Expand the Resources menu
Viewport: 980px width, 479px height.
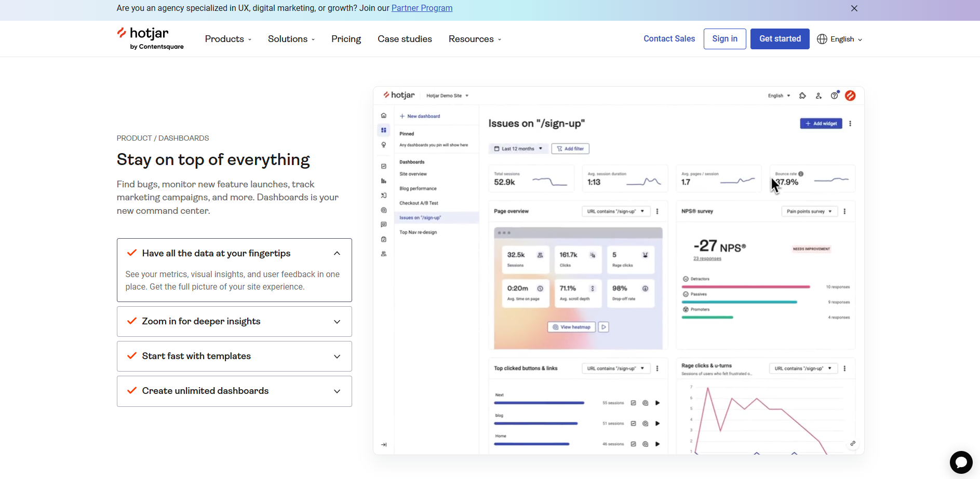click(x=475, y=39)
